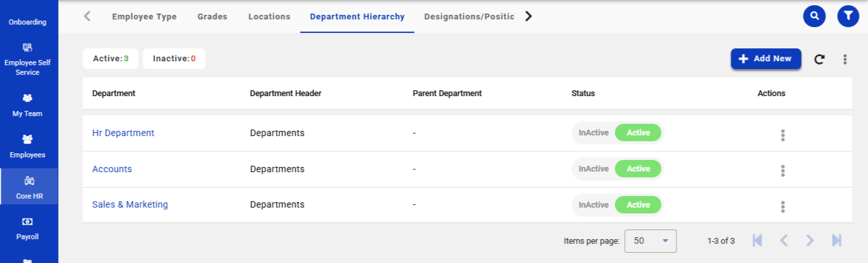Click the search magnifier icon
The width and height of the screenshot is (868, 263).
coord(814,16)
